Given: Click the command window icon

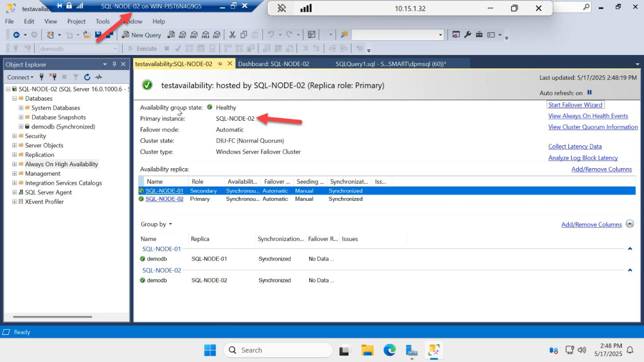Looking at the screenshot, I should (491, 35).
